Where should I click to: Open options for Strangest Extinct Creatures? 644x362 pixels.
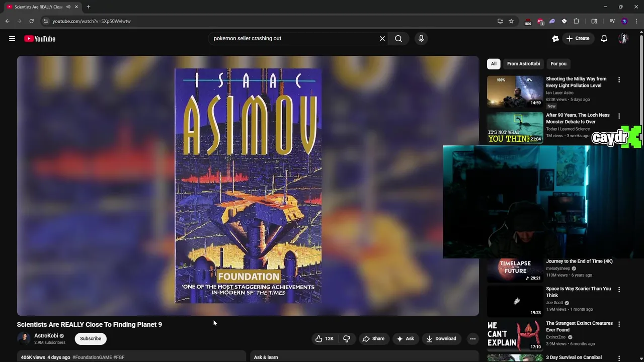(619, 324)
